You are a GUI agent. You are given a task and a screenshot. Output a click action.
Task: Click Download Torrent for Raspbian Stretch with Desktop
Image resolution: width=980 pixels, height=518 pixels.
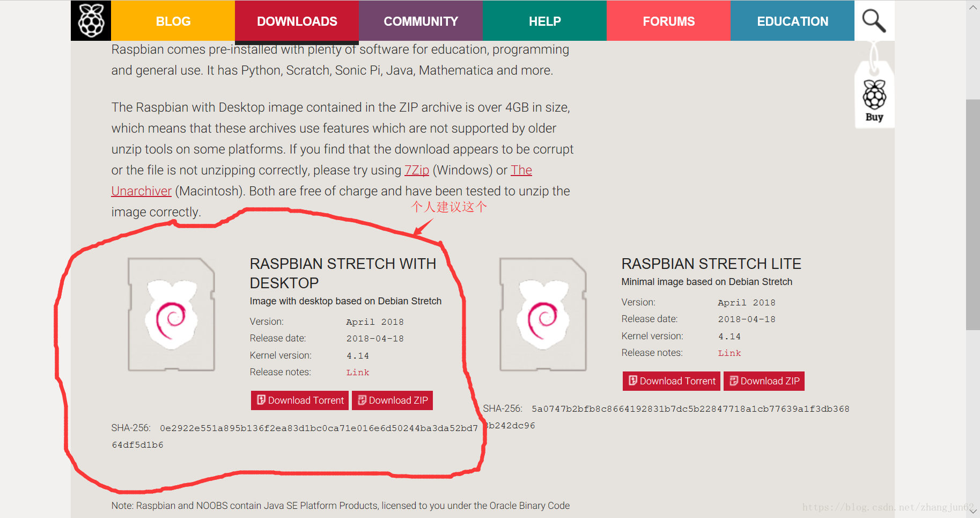[x=300, y=400]
